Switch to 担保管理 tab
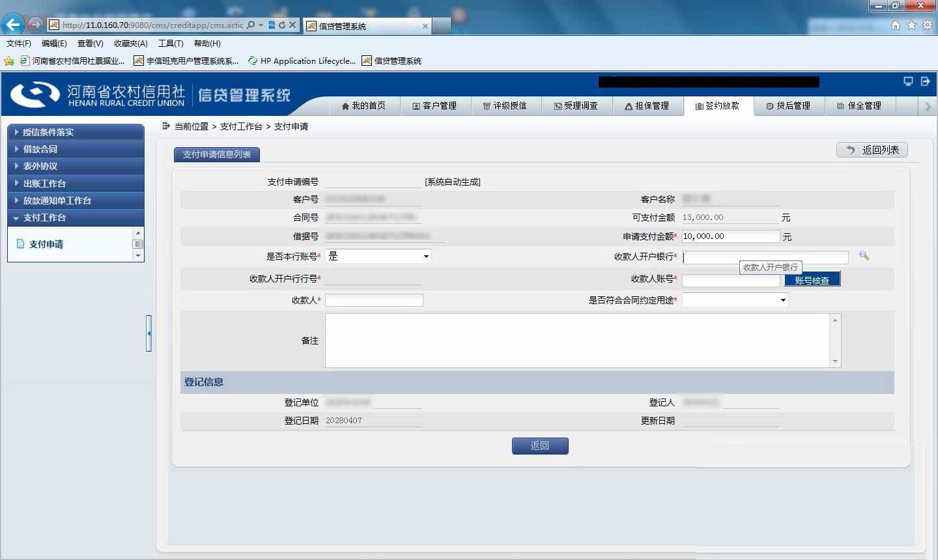The height and width of the screenshot is (560, 938). 647,106
